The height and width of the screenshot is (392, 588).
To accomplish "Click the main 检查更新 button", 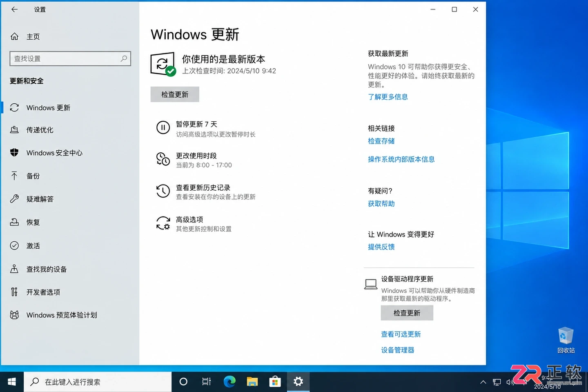I will pos(175,94).
